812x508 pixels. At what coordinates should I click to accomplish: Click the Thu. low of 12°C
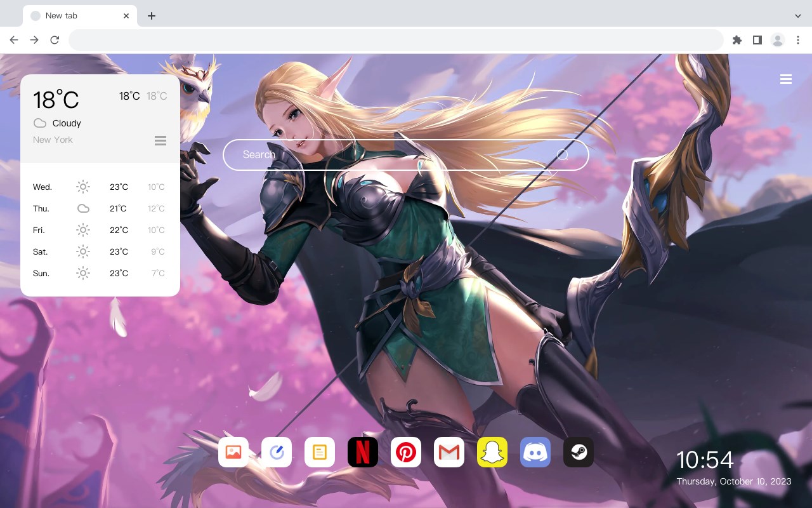point(156,208)
